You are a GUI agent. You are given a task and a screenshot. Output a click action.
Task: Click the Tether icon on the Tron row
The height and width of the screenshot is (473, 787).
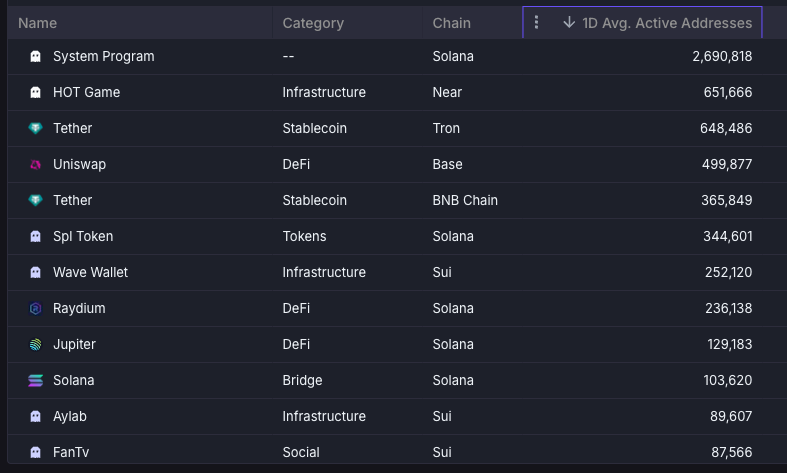[x=36, y=129]
